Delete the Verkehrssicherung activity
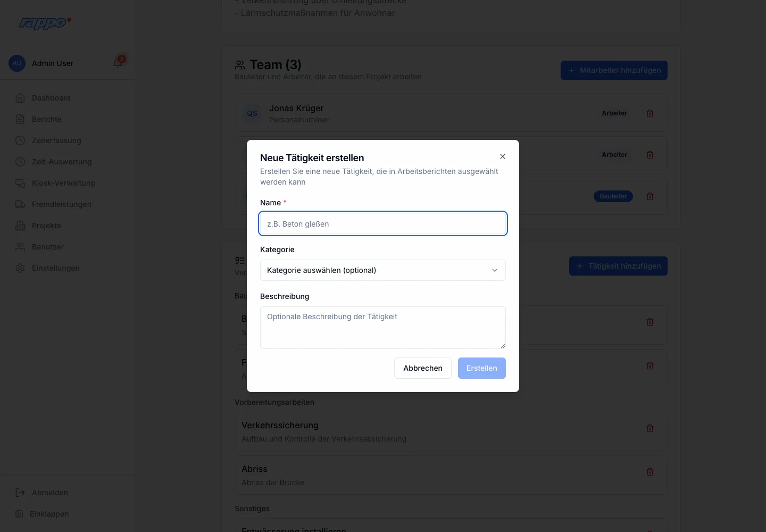Screen dimensions: 766x532 coord(650,428)
